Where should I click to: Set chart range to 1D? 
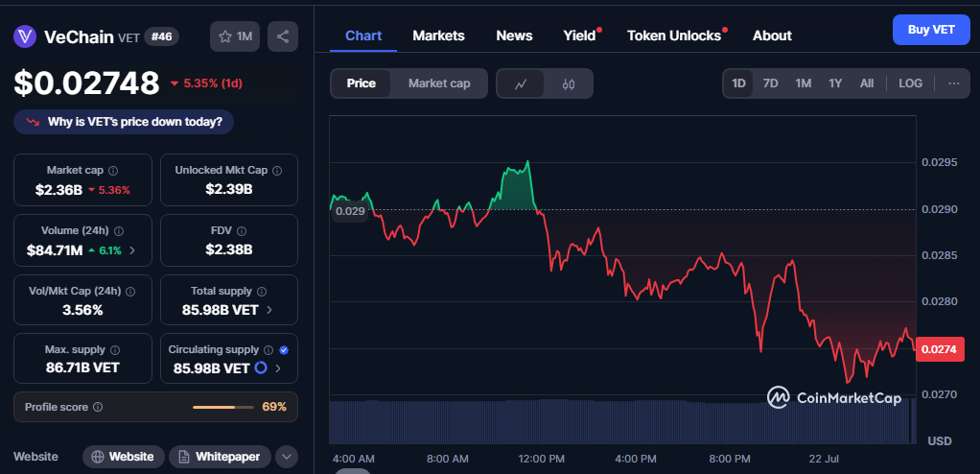[738, 83]
